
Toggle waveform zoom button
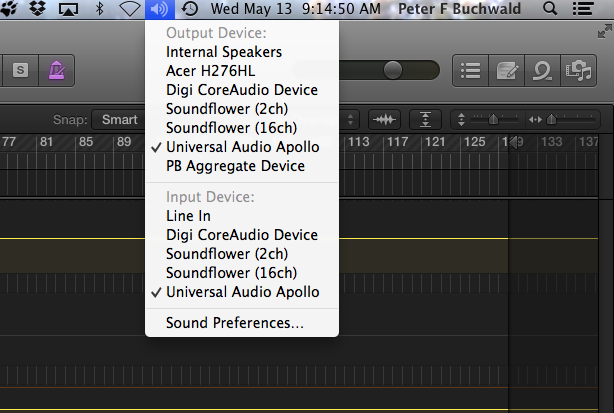383,120
